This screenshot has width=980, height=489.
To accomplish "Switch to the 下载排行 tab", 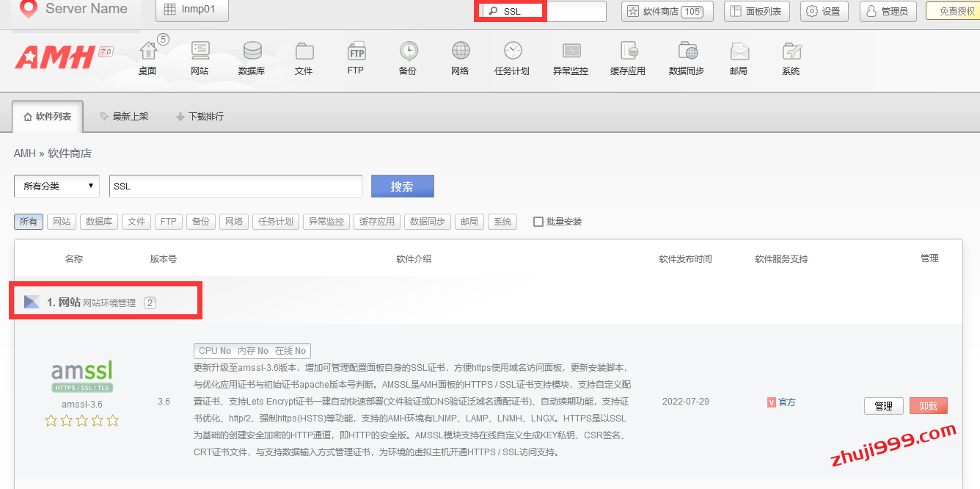I will (200, 117).
